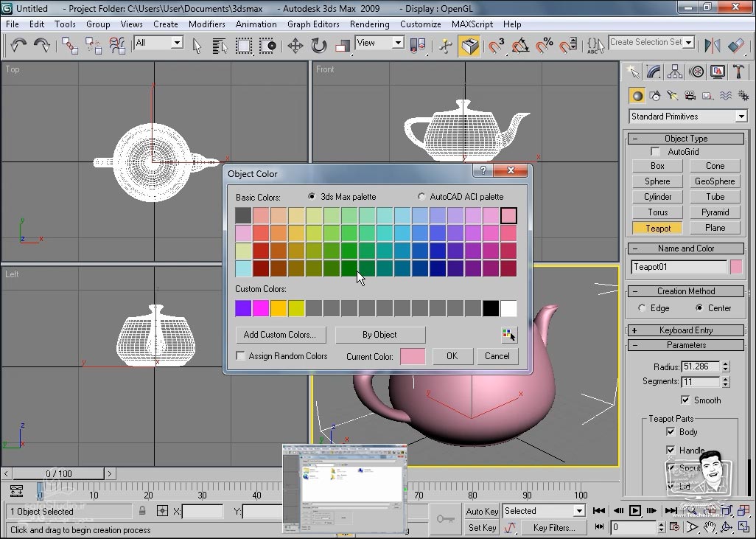This screenshot has height=539, width=756.
Task: Open the Modify command panel tab
Action: [x=654, y=72]
